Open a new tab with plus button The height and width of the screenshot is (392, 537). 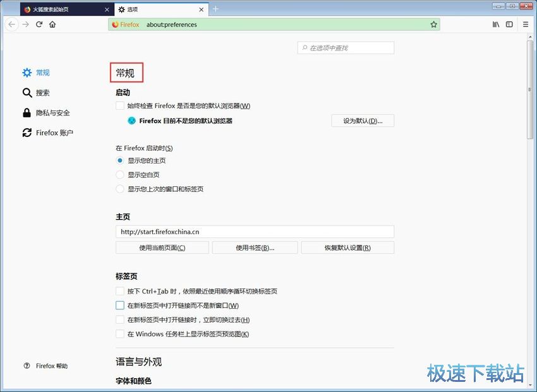pos(215,9)
